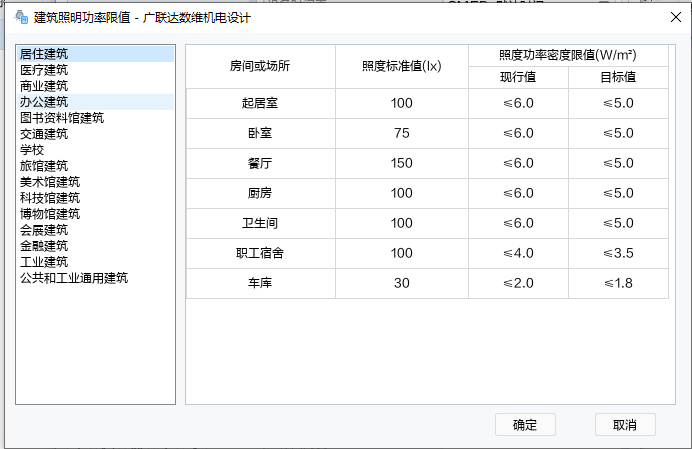This screenshot has width=692, height=449.
Task: Click the ≤4.0 current value for 职工宿舍
Action: (x=518, y=253)
